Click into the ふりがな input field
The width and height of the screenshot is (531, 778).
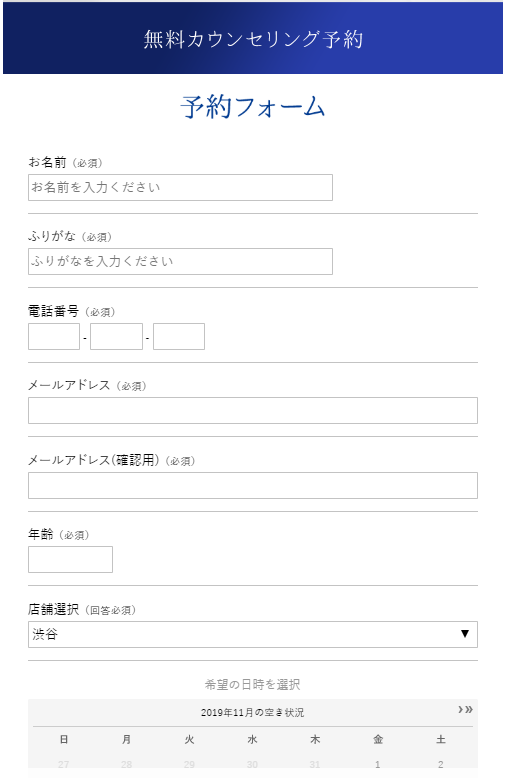180,261
